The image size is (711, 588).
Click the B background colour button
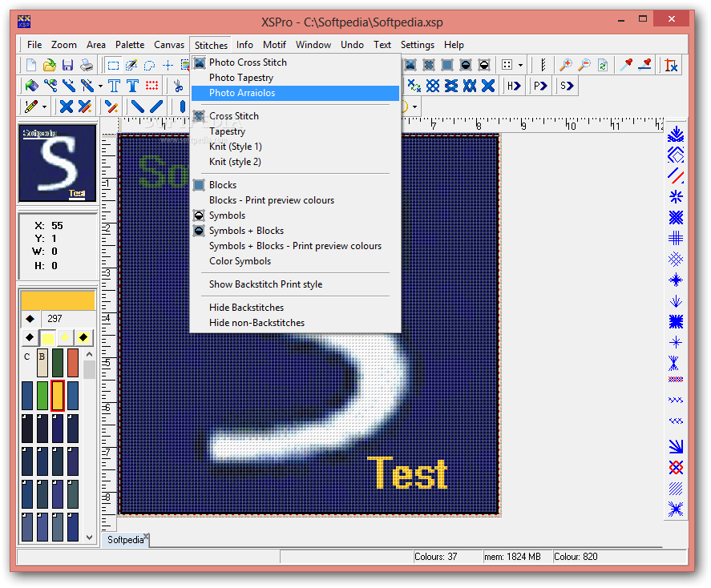tap(42, 362)
